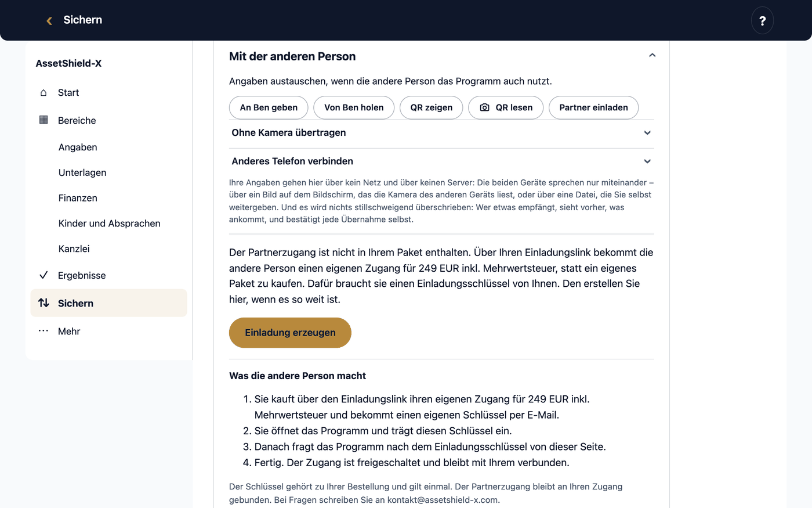812x508 pixels.
Task: Click the An Ben geben button
Action: tap(269, 107)
